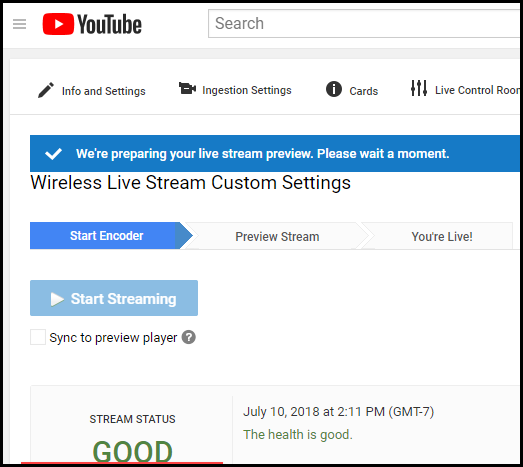Click the info circle Cards icon
Image resolution: width=523 pixels, height=467 pixels.
click(x=334, y=89)
